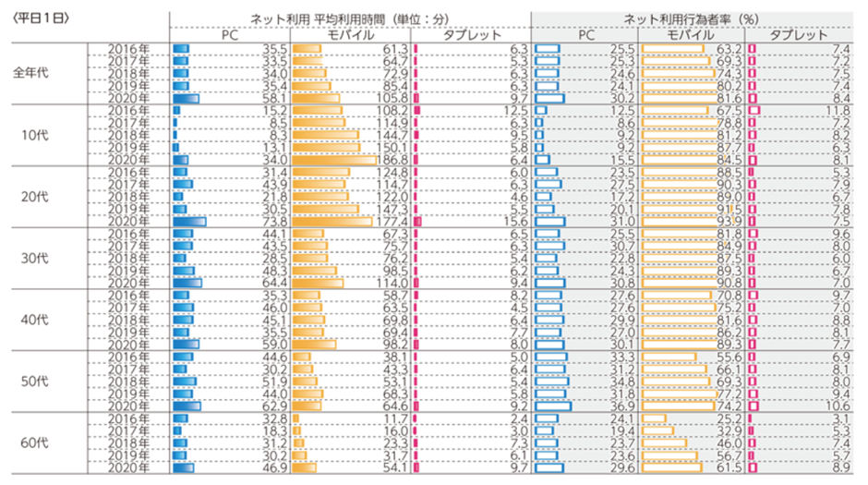This screenshot has width=868, height=485.
Task: Select the 10代 age group label
Action: [34, 135]
